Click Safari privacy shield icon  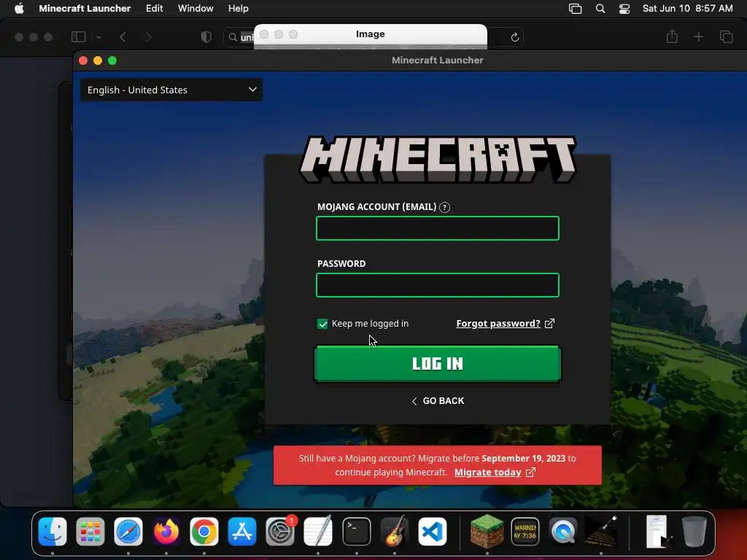pos(206,36)
